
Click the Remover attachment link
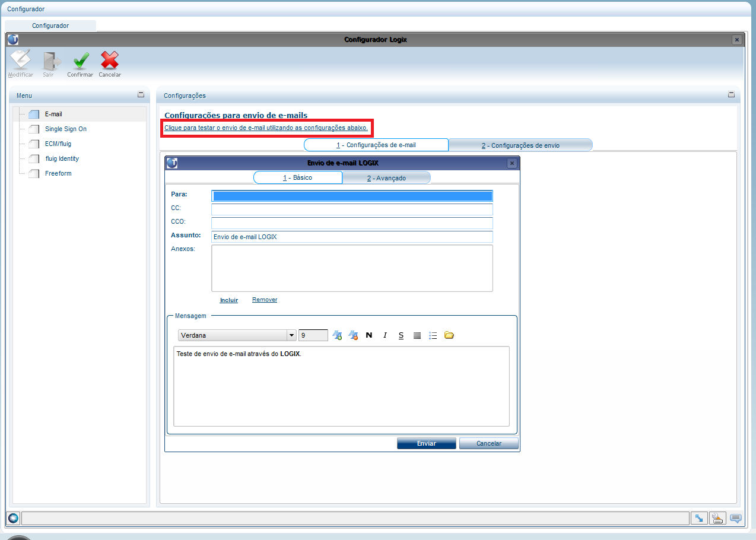coord(265,300)
